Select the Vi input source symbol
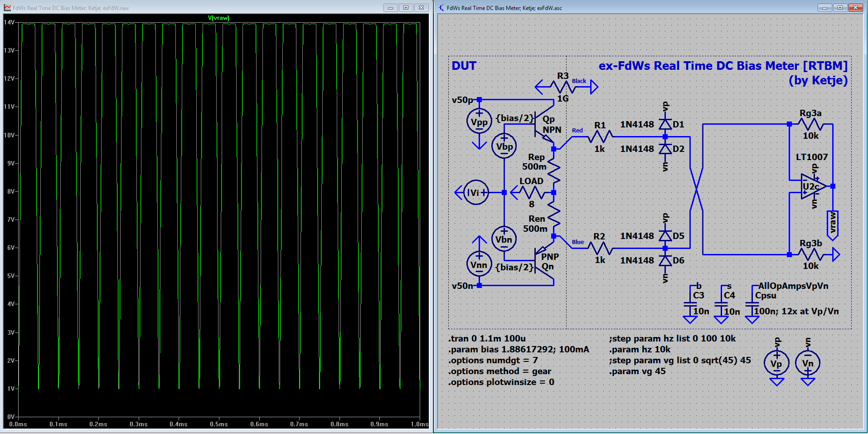This screenshot has width=868, height=434. (476, 192)
